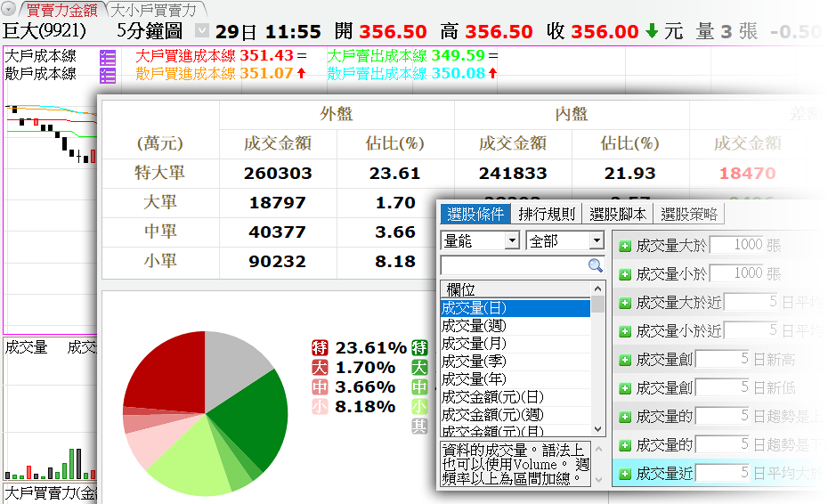This screenshot has width=828, height=504.
Task: Open the purple settings icon beside 散戶成本線
Action: (x=108, y=75)
